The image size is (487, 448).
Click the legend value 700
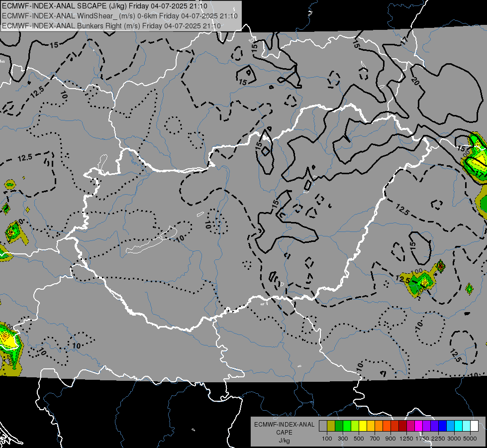point(375,439)
